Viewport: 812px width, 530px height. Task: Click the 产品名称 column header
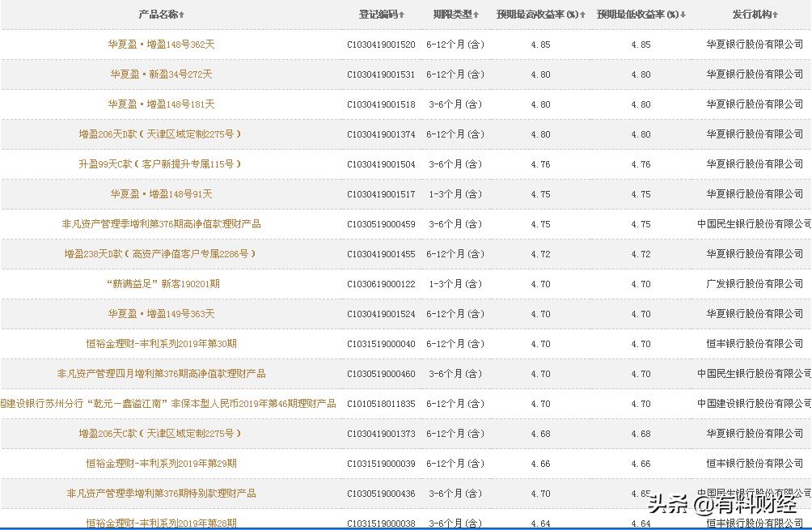pyautogui.click(x=159, y=14)
